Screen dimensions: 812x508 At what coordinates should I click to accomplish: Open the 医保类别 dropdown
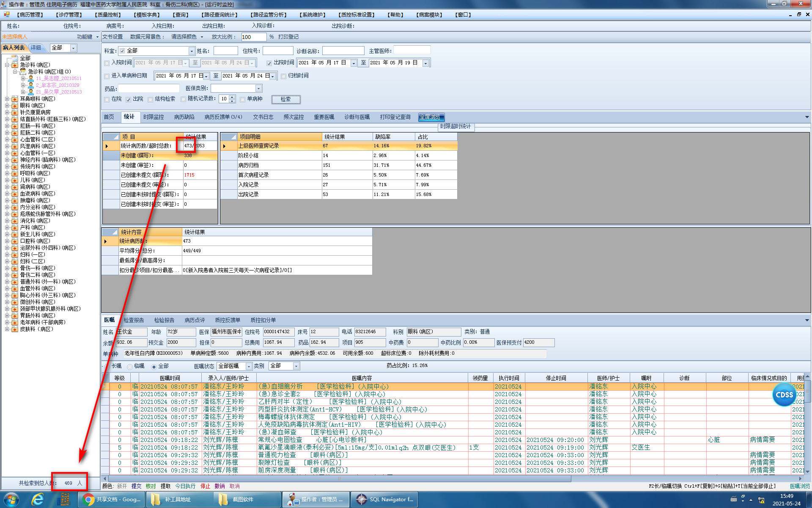[258, 88]
